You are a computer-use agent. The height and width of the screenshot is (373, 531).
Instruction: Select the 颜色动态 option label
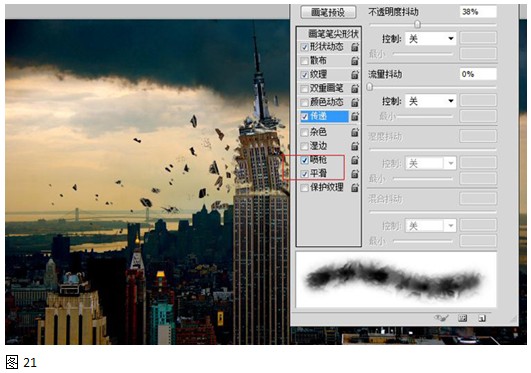coord(326,102)
